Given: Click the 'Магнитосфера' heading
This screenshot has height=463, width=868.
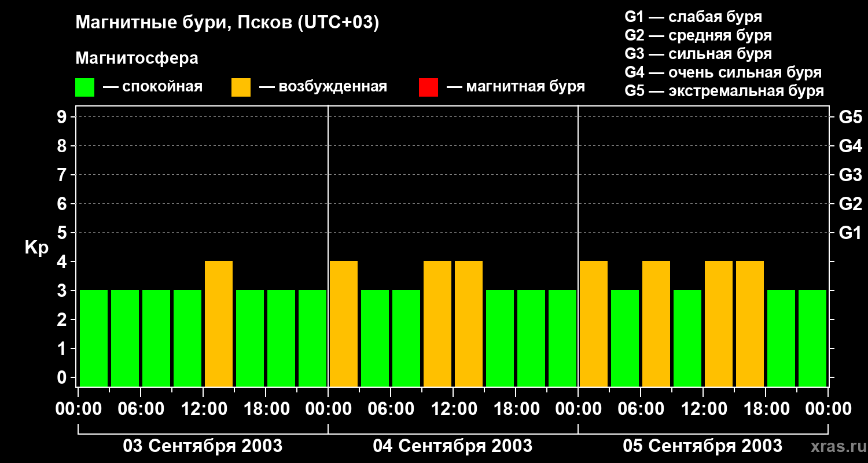Looking at the screenshot, I should [x=137, y=58].
